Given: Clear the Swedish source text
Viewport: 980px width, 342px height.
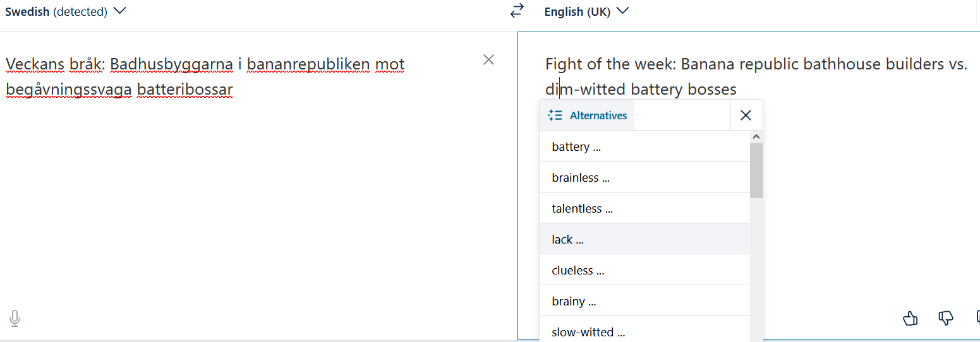Looking at the screenshot, I should point(488,60).
